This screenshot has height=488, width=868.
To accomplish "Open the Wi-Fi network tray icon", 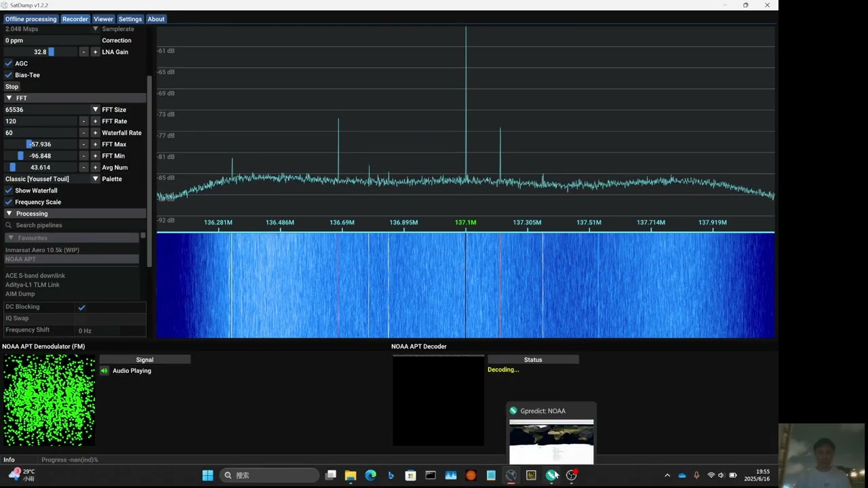I will tap(711, 475).
